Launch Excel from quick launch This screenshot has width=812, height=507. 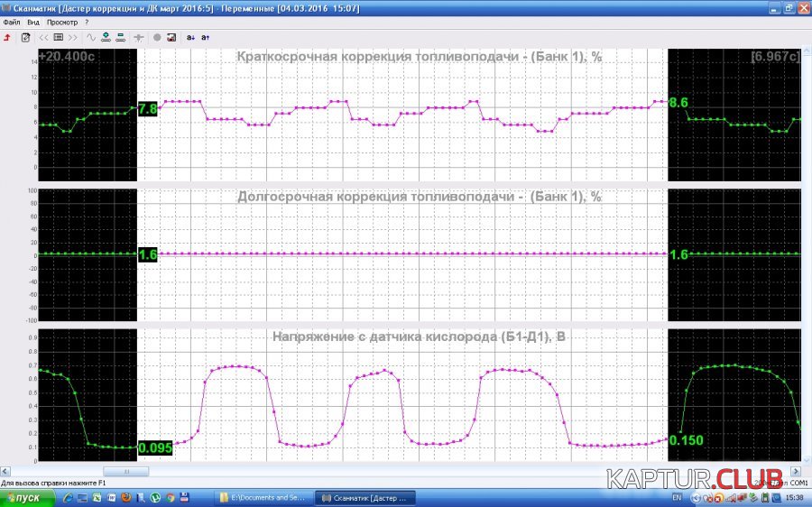tap(97, 498)
